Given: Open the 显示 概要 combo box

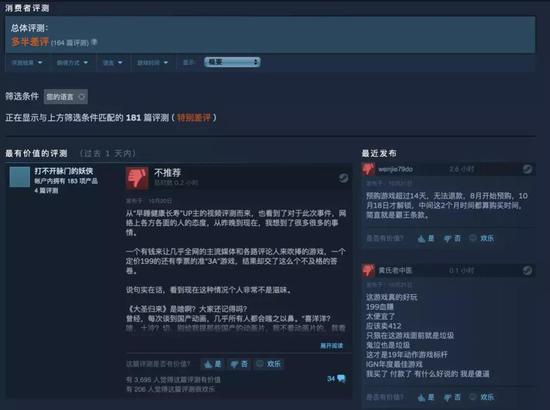Looking at the screenshot, I should tap(232, 62).
